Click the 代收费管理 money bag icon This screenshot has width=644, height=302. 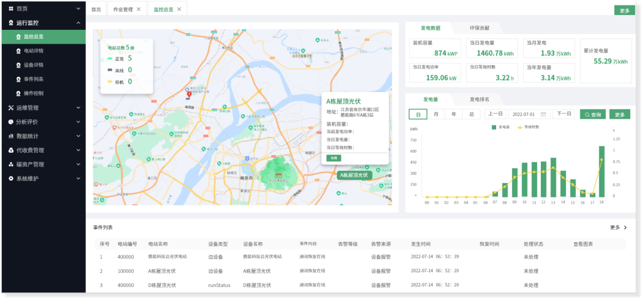tap(11, 150)
